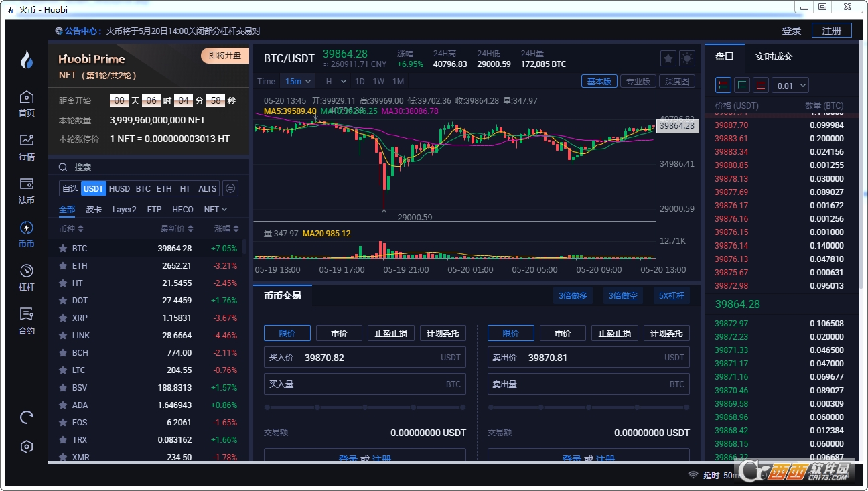Click the round filter icon beside ALTS
Image resolution: width=868 pixels, height=491 pixels.
(230, 188)
